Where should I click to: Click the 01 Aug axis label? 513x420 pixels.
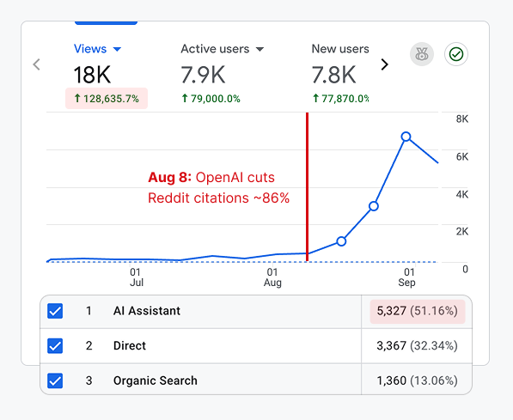pyautogui.click(x=272, y=277)
